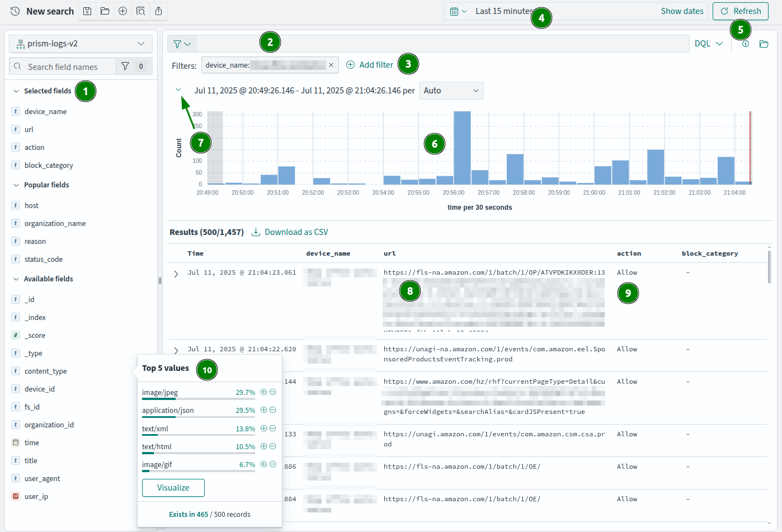Click the _score number field icon
Screen dimensions: 782x532
(16, 336)
